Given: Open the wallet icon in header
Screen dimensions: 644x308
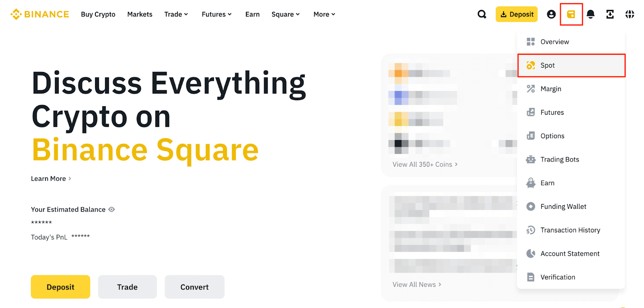Looking at the screenshot, I should coord(571,14).
